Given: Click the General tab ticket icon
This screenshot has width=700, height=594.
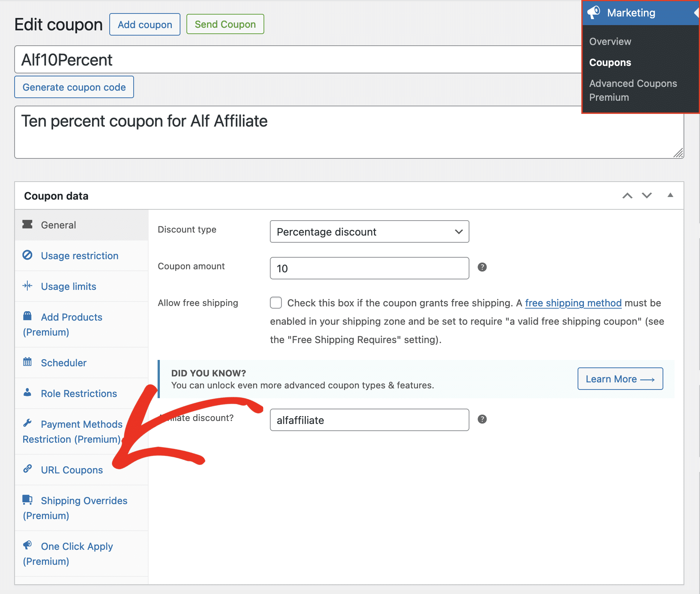Looking at the screenshot, I should 27,224.
